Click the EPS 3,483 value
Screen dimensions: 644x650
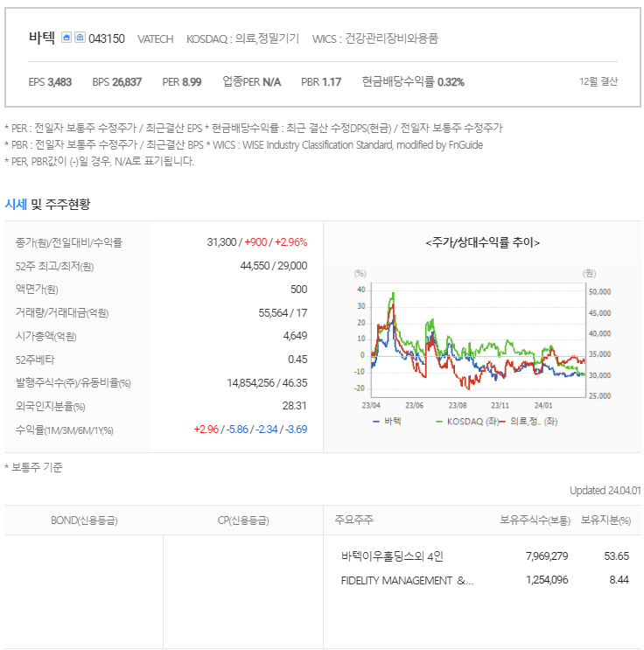click(50, 82)
